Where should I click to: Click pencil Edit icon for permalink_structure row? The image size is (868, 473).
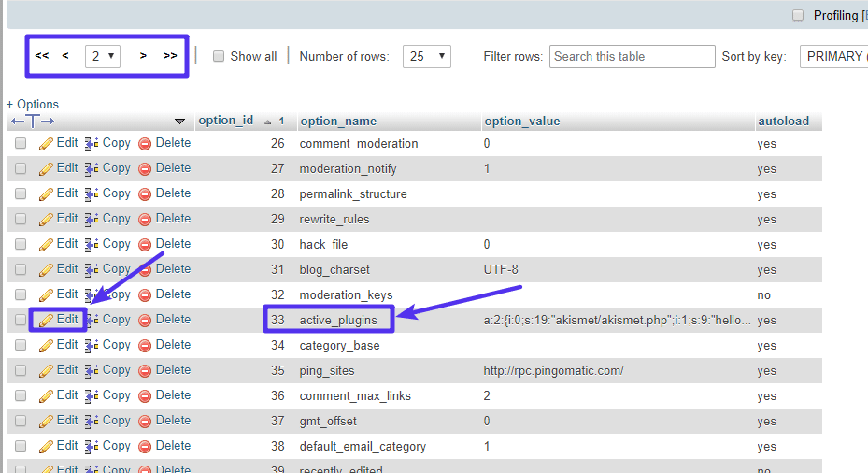click(46, 194)
